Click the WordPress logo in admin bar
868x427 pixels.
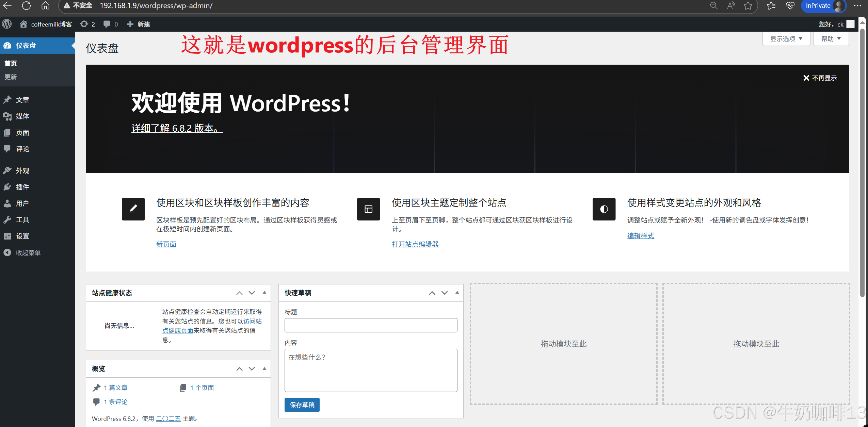point(7,24)
